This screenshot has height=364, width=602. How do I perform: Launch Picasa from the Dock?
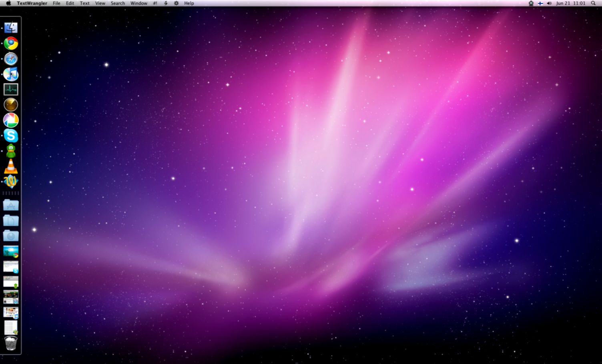(x=11, y=120)
